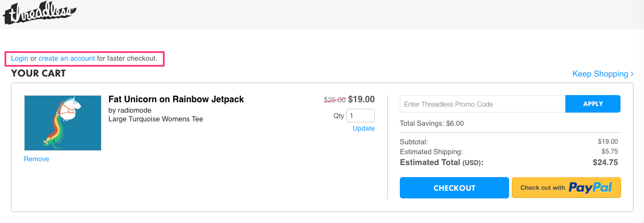Open the Login link
This screenshot has width=644, height=223.
(x=20, y=58)
